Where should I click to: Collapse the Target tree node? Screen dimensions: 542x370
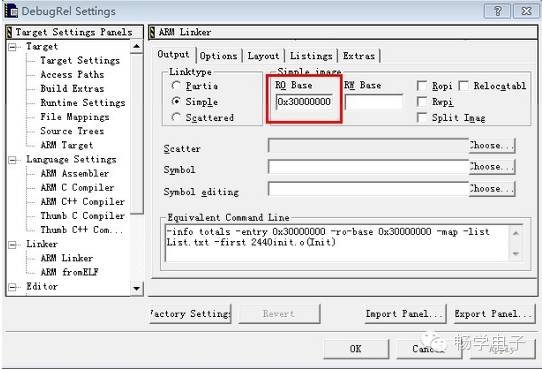12,47
